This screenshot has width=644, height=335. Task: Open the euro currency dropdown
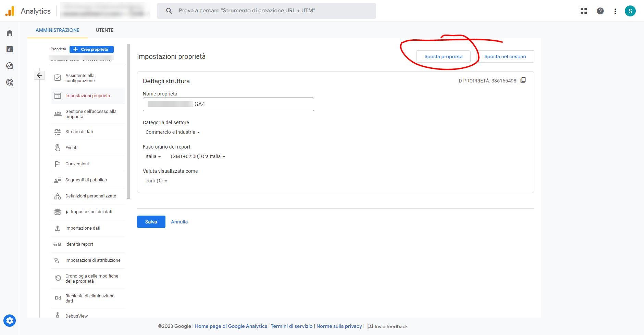click(156, 181)
